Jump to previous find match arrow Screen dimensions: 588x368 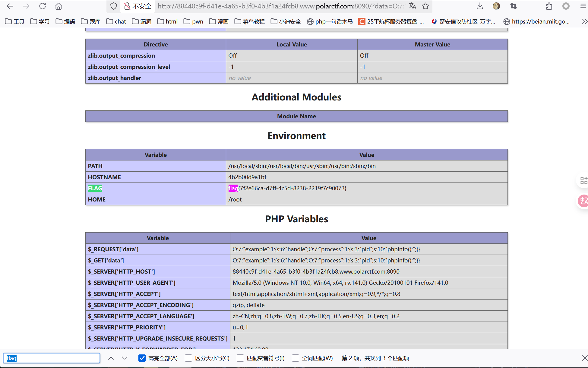pos(111,358)
